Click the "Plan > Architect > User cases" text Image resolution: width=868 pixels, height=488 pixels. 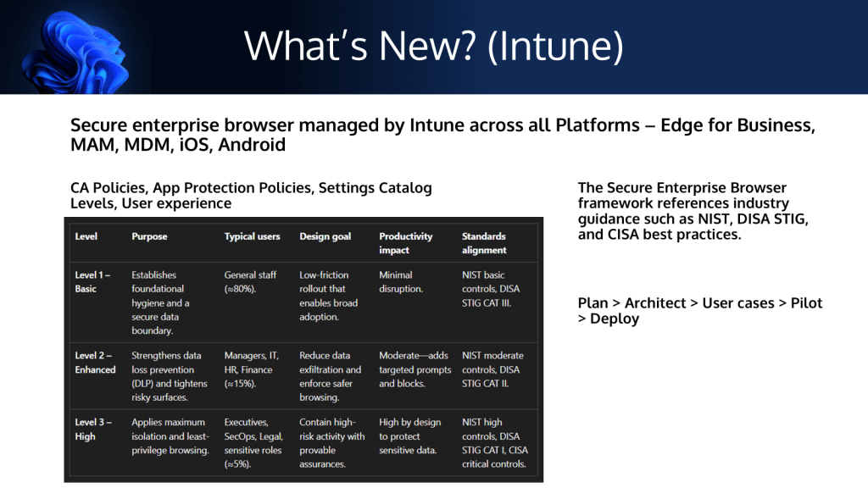tap(699, 311)
